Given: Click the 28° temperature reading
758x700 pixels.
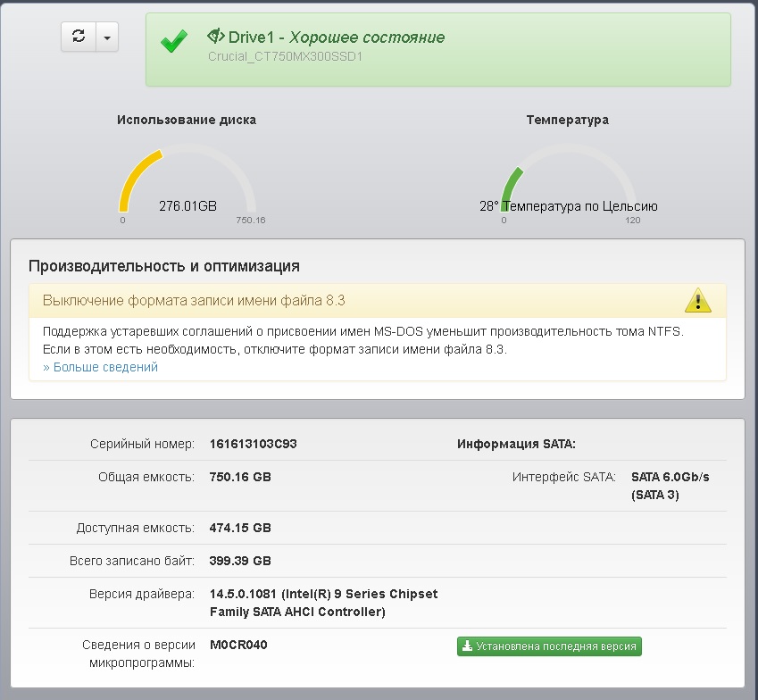Looking at the screenshot, I should point(488,206).
